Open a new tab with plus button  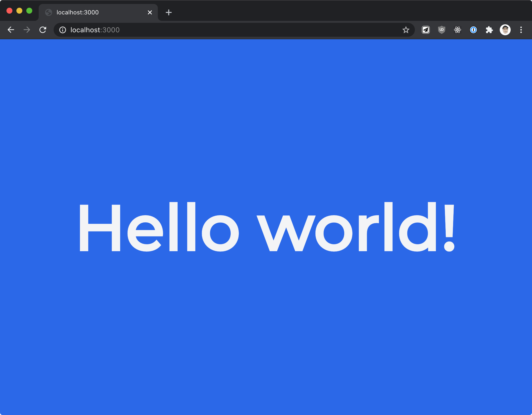169,12
